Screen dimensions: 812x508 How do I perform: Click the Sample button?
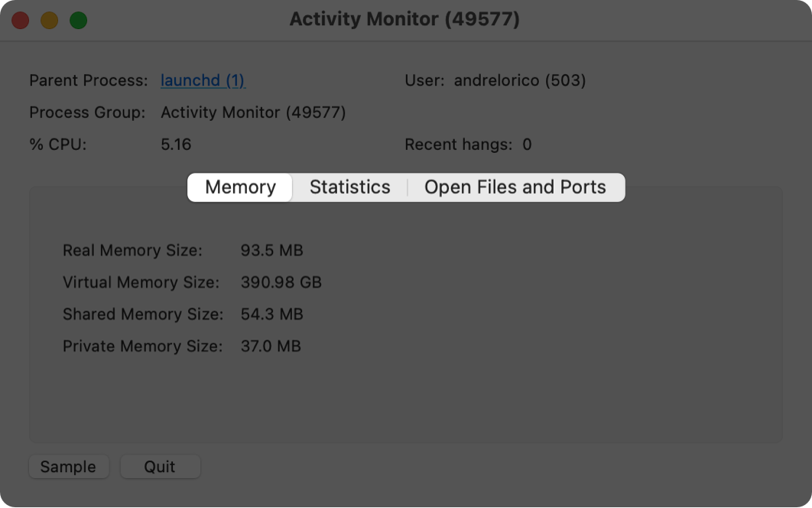tap(68, 467)
